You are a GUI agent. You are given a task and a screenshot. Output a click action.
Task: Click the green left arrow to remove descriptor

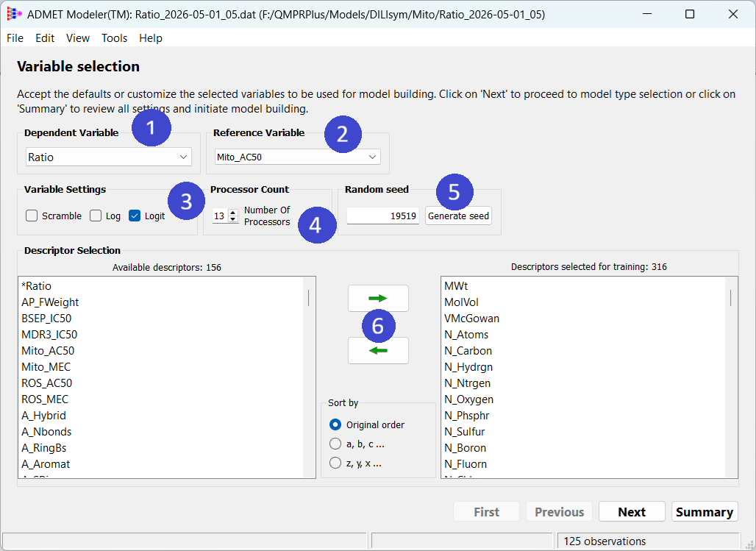point(378,350)
